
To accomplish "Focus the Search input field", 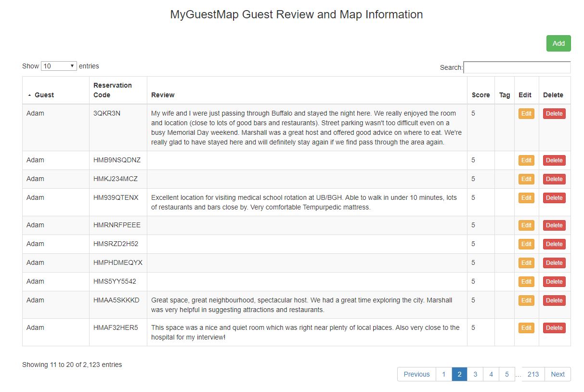I will tap(517, 67).
